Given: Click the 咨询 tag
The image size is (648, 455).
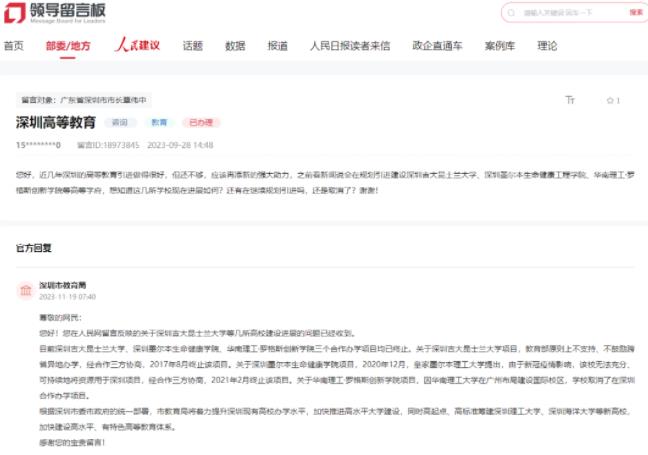Looking at the screenshot, I should click(120, 123).
